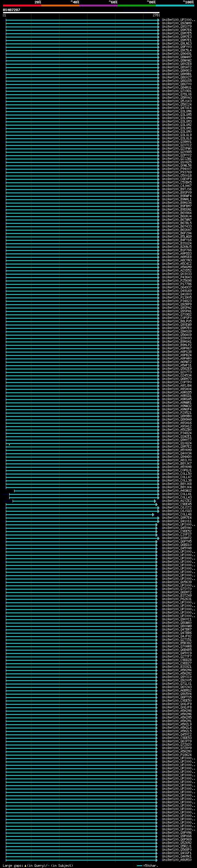
Task: Select hit UniRef100_C9DE45
Action: click(177, 504)
